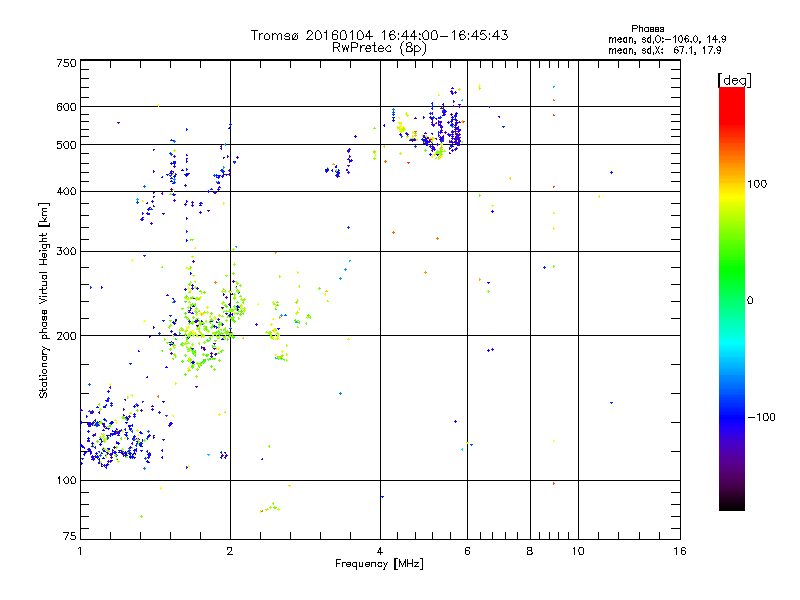The width and height of the screenshot is (800, 600).
Task: Click the colorbar label '100'
Action: tap(757, 184)
